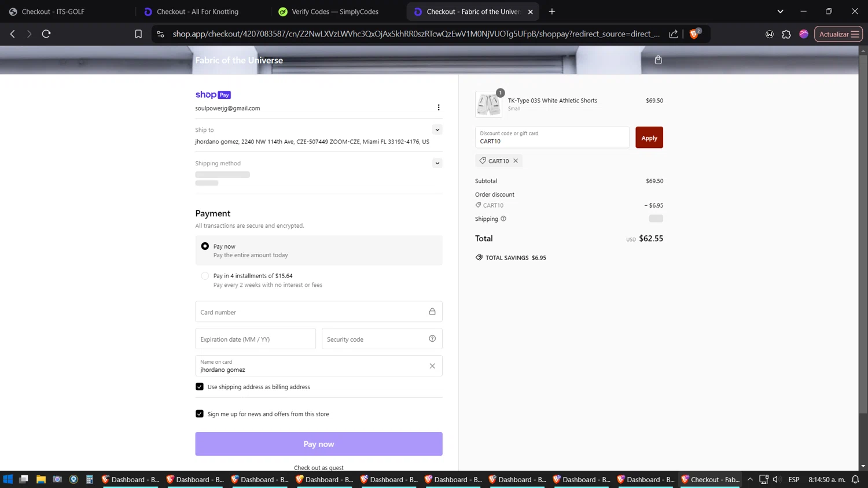Clear the name on card field
The width and height of the screenshot is (868, 488).
coord(432,366)
